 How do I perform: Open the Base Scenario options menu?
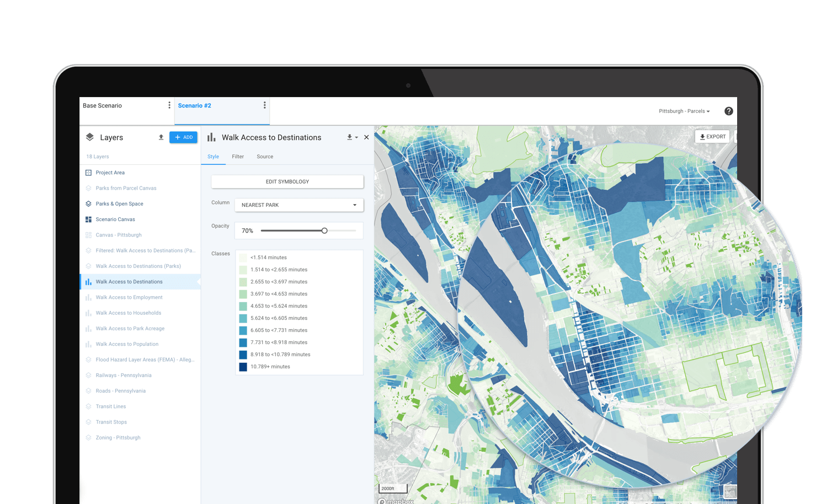coord(169,105)
